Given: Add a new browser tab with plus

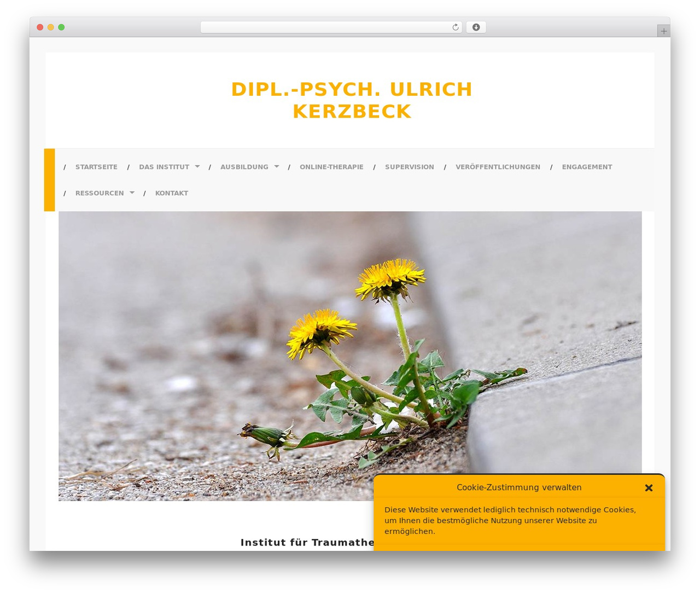Looking at the screenshot, I should 663,31.
